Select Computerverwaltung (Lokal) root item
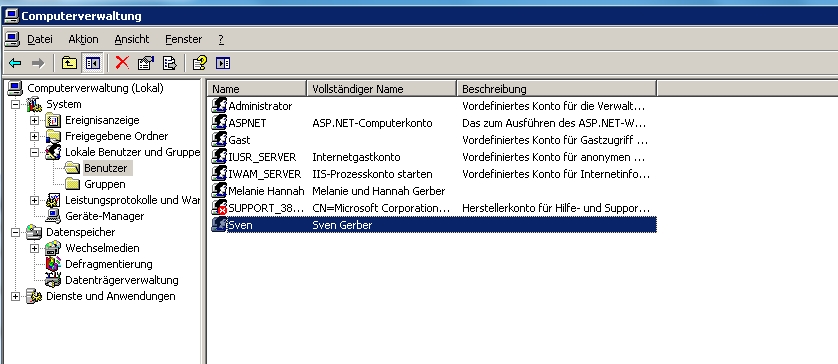The width and height of the screenshot is (838, 364). 95,88
